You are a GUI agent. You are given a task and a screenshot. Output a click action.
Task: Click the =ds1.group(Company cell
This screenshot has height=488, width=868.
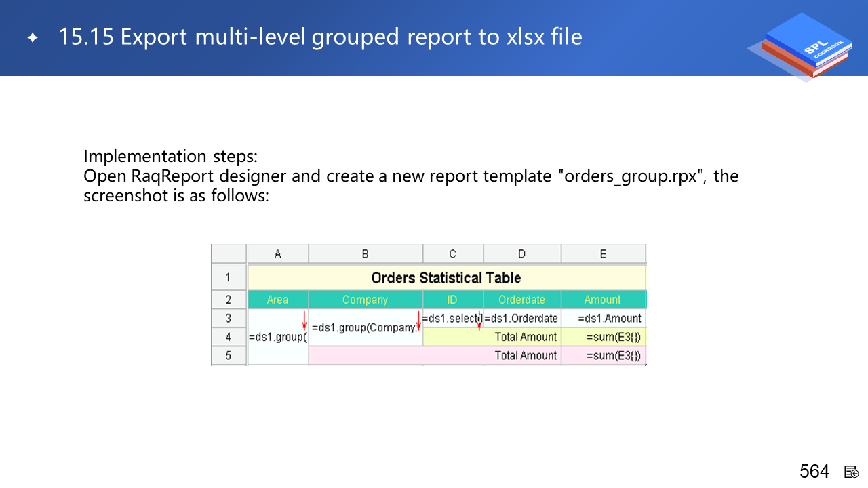365,328
